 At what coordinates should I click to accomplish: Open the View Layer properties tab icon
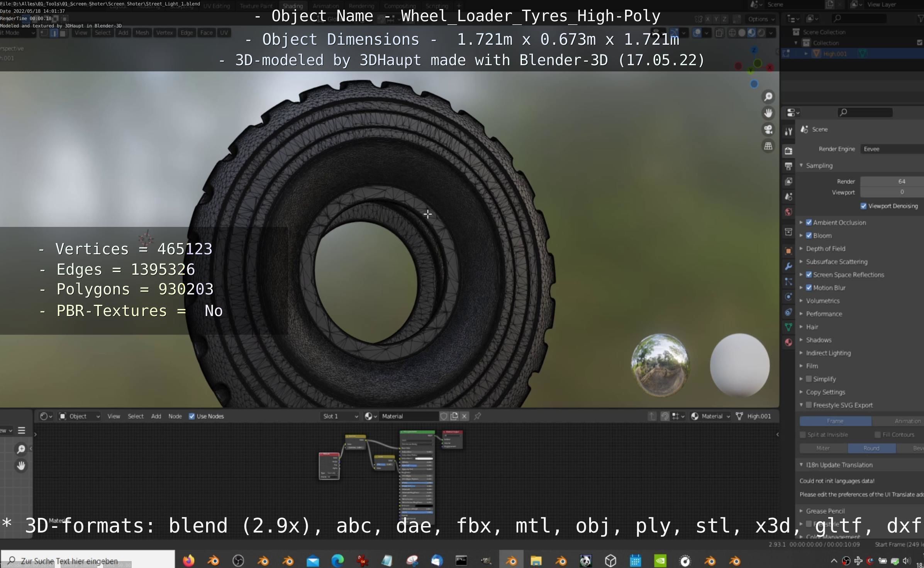(788, 181)
